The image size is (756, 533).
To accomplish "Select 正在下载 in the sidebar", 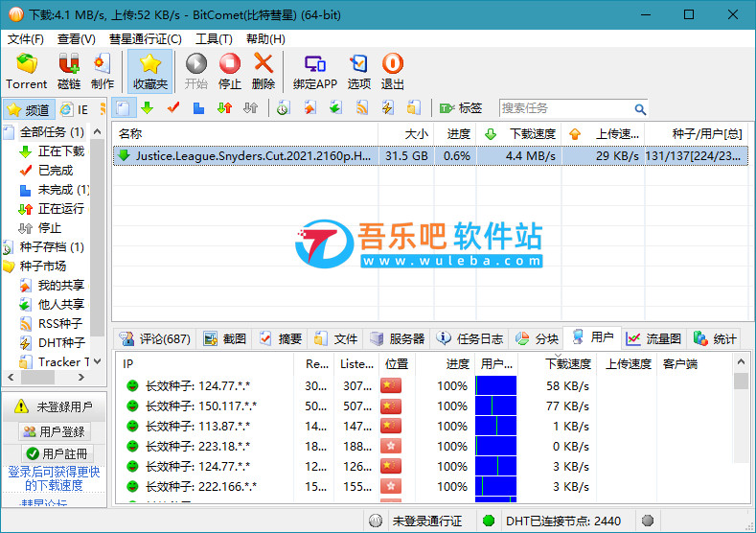I will (x=60, y=151).
